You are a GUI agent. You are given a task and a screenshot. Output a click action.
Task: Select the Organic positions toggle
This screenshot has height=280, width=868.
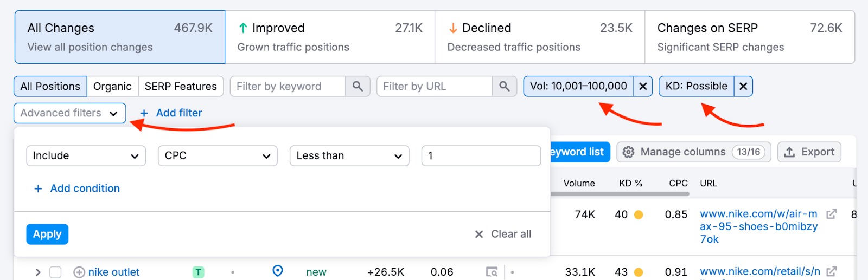coord(112,87)
